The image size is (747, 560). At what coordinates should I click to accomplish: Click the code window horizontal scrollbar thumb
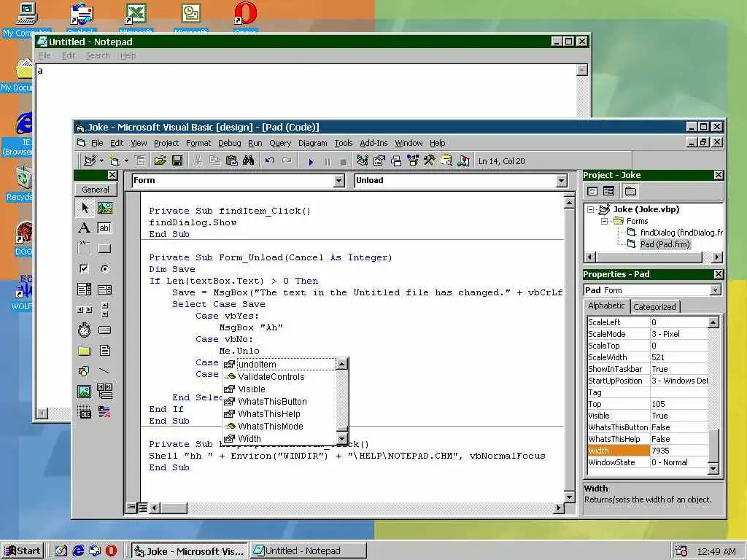click(174, 508)
